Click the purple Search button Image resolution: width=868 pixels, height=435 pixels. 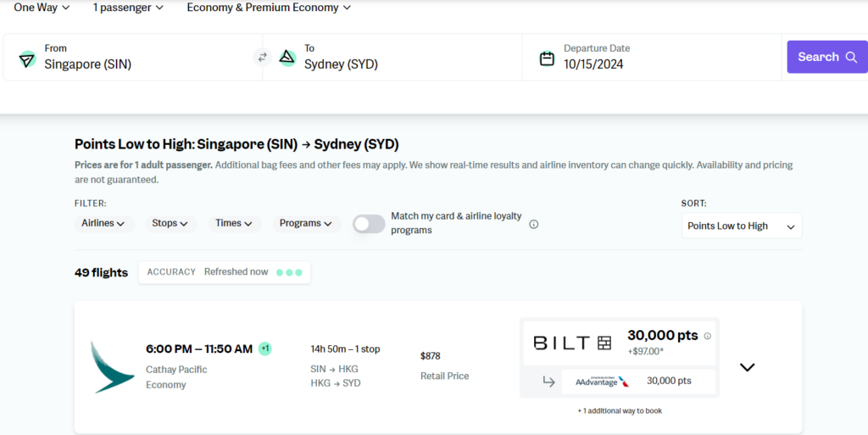(x=827, y=57)
